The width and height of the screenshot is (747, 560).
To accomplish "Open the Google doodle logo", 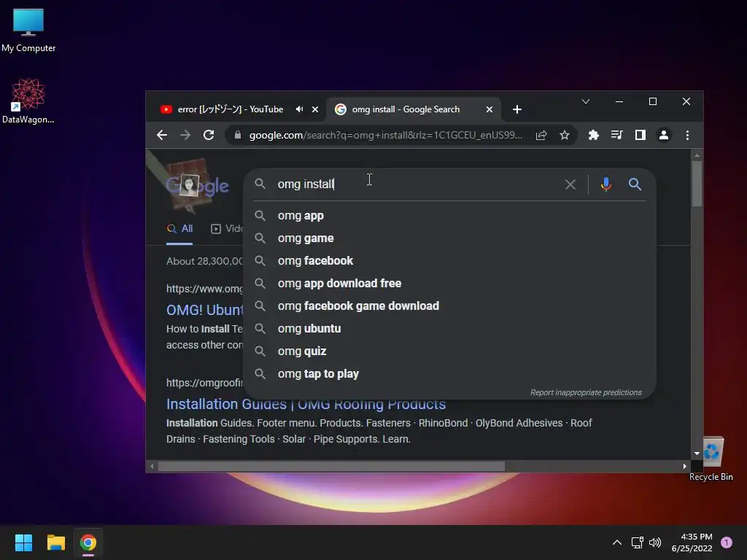I will pos(197,186).
